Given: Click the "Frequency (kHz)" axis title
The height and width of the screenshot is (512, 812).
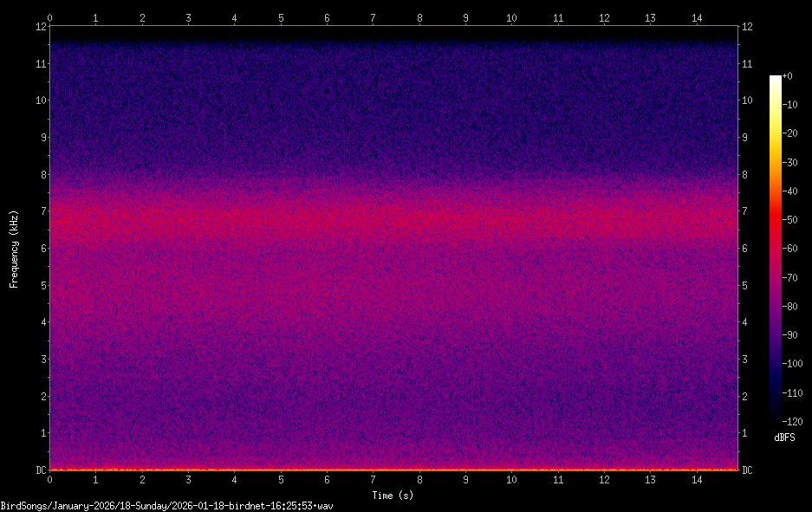Looking at the screenshot, I should coord(14,249).
